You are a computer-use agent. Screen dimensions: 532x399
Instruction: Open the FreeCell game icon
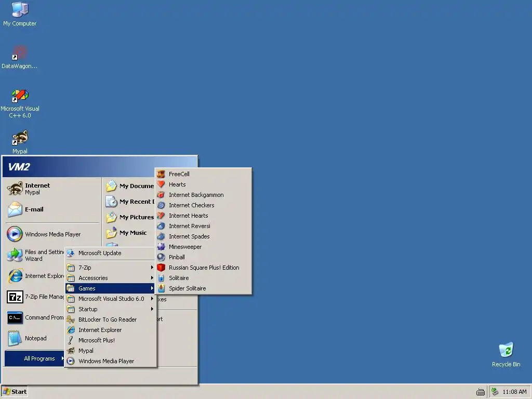click(161, 174)
